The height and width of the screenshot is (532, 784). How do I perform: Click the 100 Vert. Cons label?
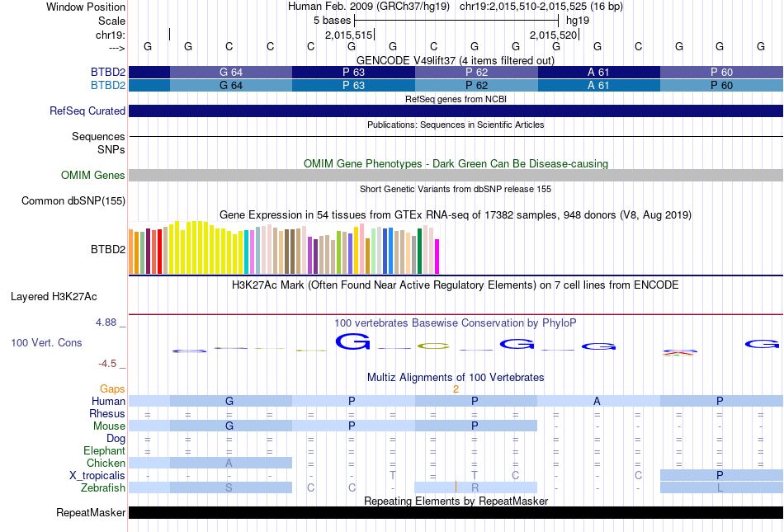pyautogui.click(x=46, y=342)
